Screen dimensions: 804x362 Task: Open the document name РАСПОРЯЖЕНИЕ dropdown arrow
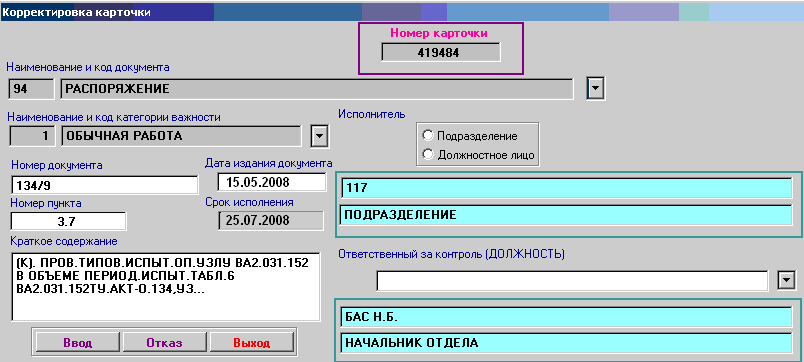(595, 89)
